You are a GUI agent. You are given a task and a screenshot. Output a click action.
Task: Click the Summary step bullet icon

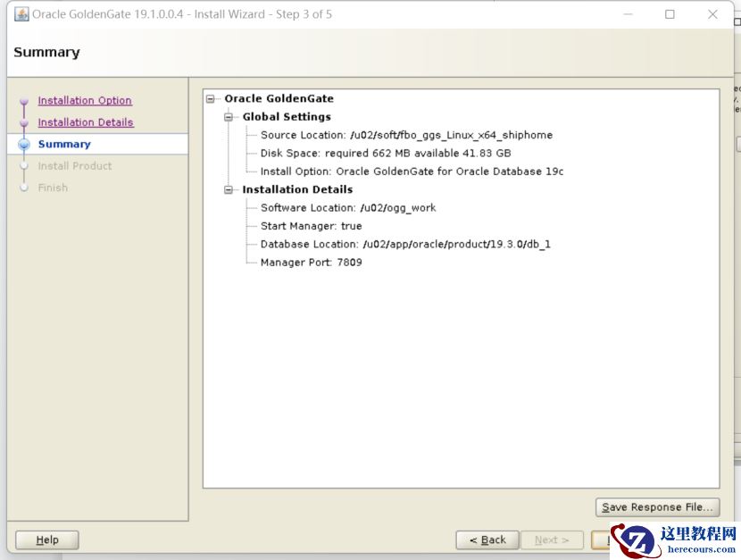tap(24, 144)
